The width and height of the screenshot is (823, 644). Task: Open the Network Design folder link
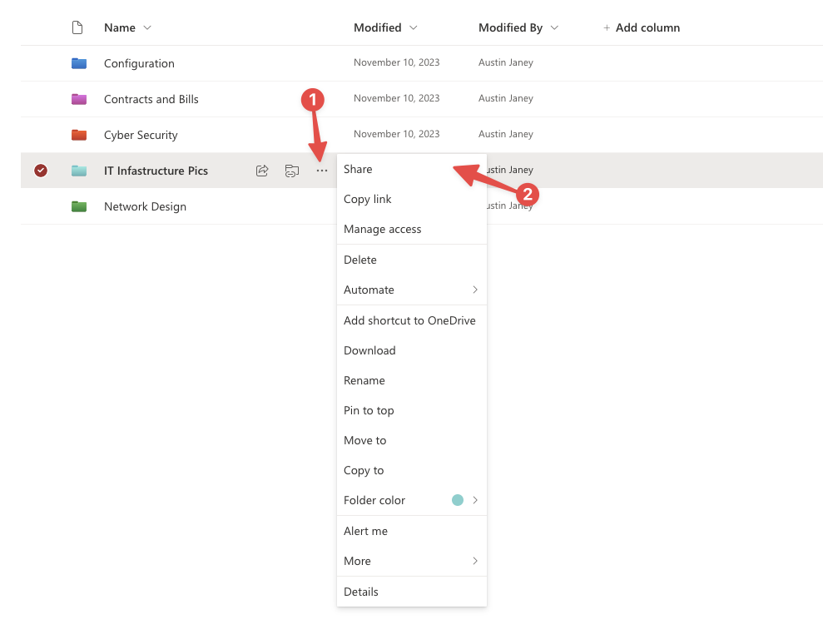pyautogui.click(x=145, y=206)
